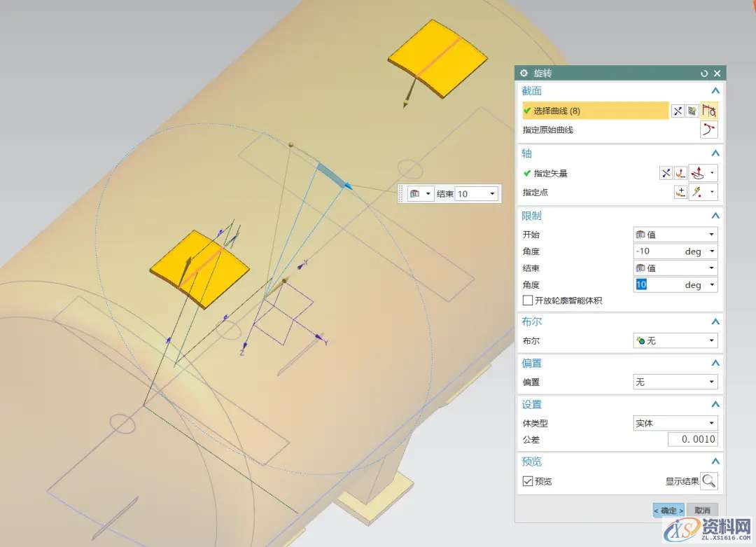Click the 显示结果 magnifier icon
756x547 pixels.
click(709, 481)
